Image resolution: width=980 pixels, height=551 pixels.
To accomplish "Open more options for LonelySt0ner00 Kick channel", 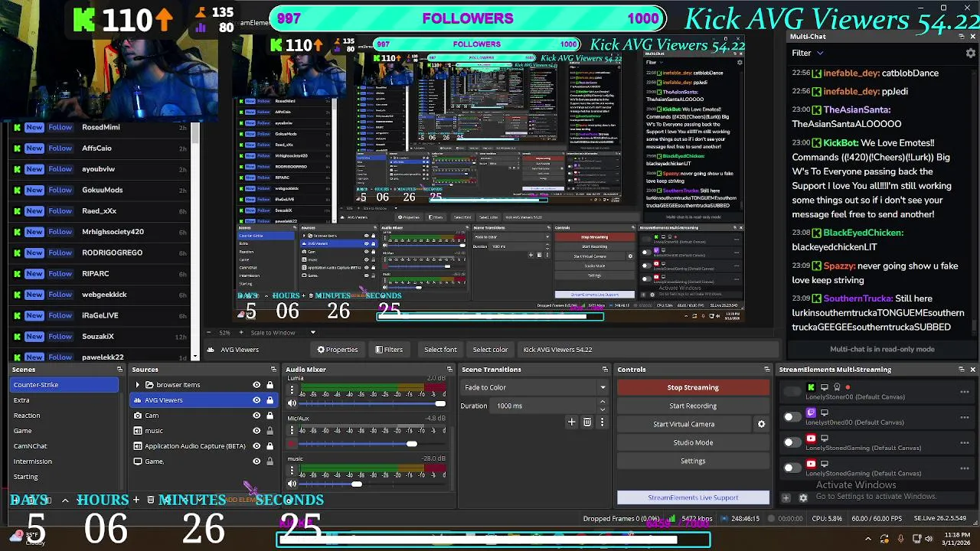I will click(965, 392).
